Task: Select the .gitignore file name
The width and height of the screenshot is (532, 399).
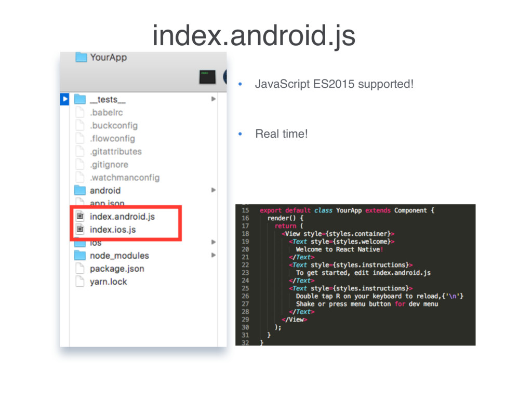Action: click(x=109, y=165)
